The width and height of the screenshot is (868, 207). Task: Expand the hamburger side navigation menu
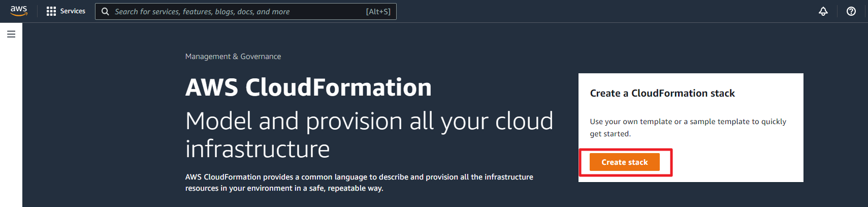[x=11, y=34]
